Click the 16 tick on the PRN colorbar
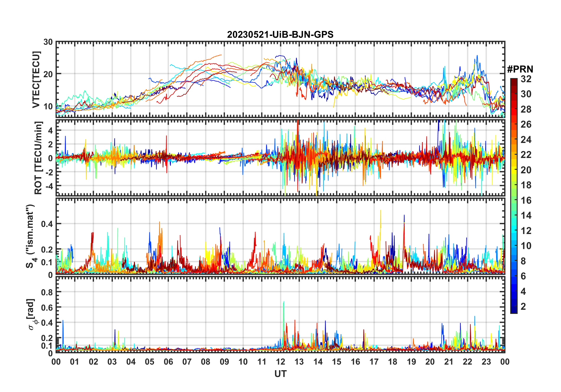Image resolution: width=561 pixels, height=392 pixels. (526, 200)
